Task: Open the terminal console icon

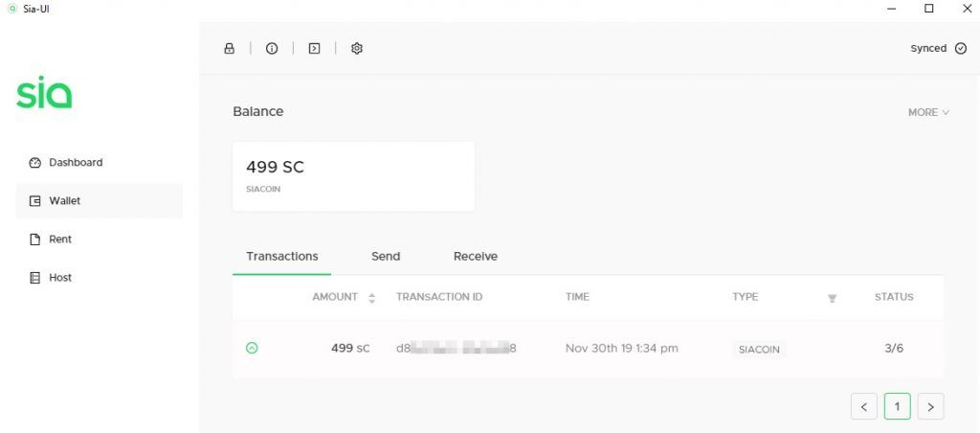Action: tap(314, 48)
